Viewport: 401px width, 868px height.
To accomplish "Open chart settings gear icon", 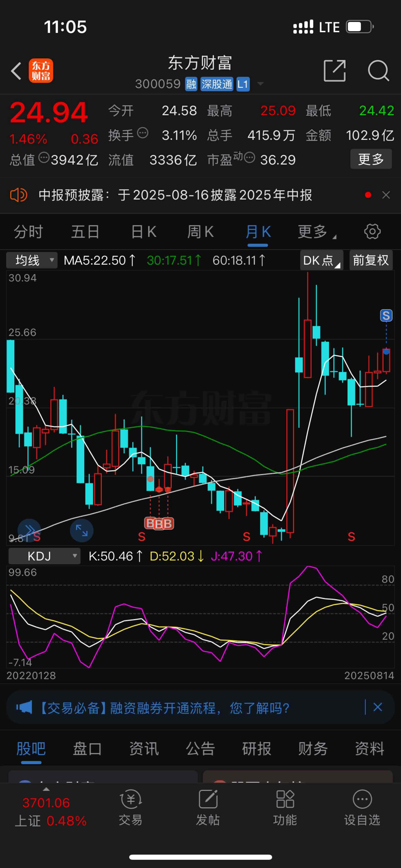I will [372, 232].
